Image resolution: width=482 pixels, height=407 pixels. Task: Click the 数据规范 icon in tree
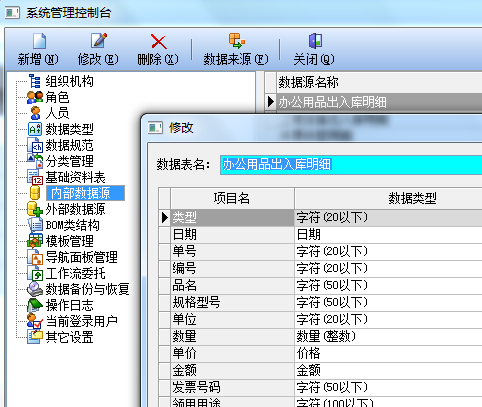click(36, 145)
